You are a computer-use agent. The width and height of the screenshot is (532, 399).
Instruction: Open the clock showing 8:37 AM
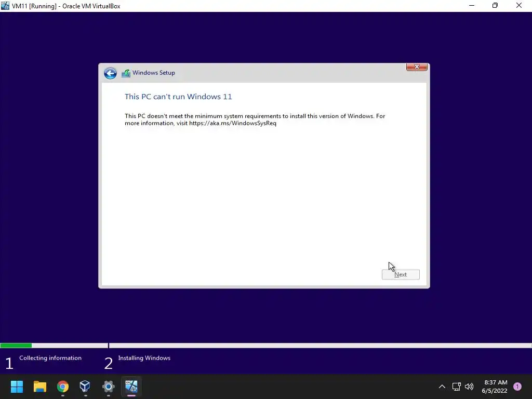495,387
